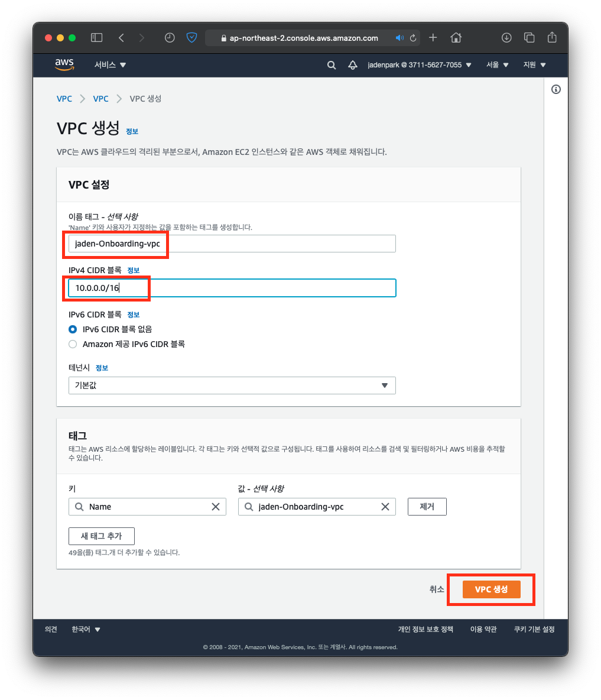This screenshot has width=601, height=700.
Task: Open a new tab with the plus icon
Action: (433, 37)
